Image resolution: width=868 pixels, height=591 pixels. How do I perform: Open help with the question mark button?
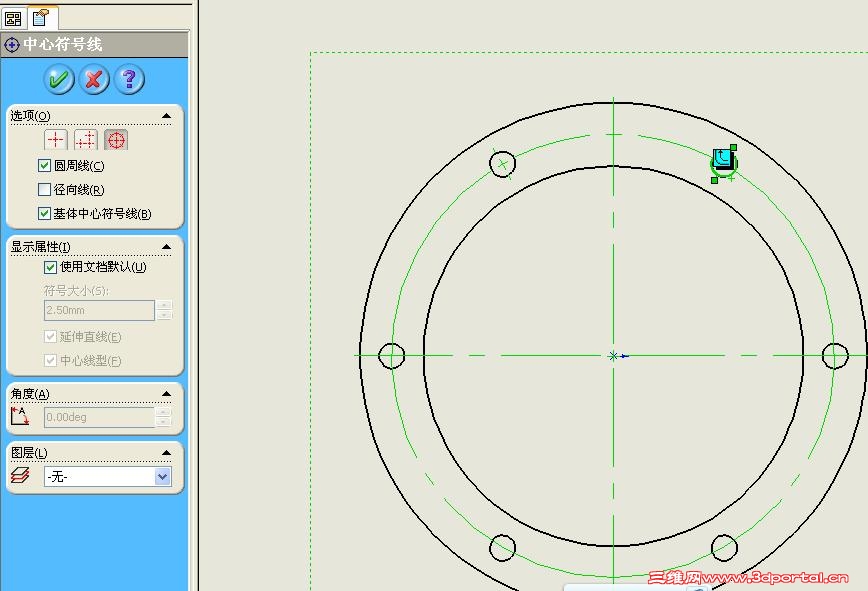(129, 80)
